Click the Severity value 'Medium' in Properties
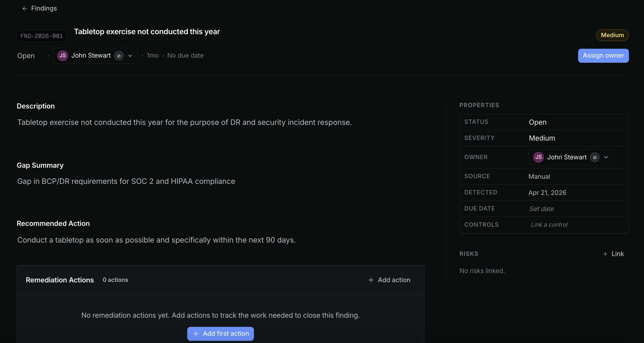This screenshot has height=343, width=644. (542, 138)
